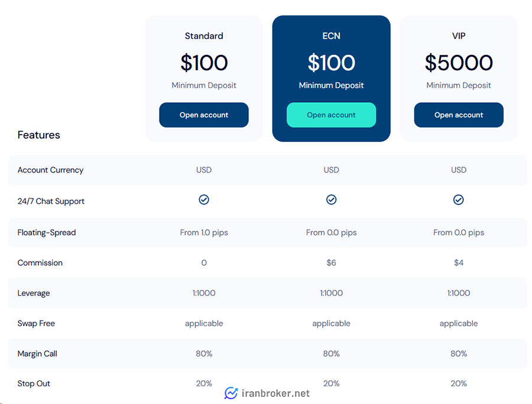Select the VIP plan card heading
The width and height of the screenshot is (532, 404).
coord(459,36)
